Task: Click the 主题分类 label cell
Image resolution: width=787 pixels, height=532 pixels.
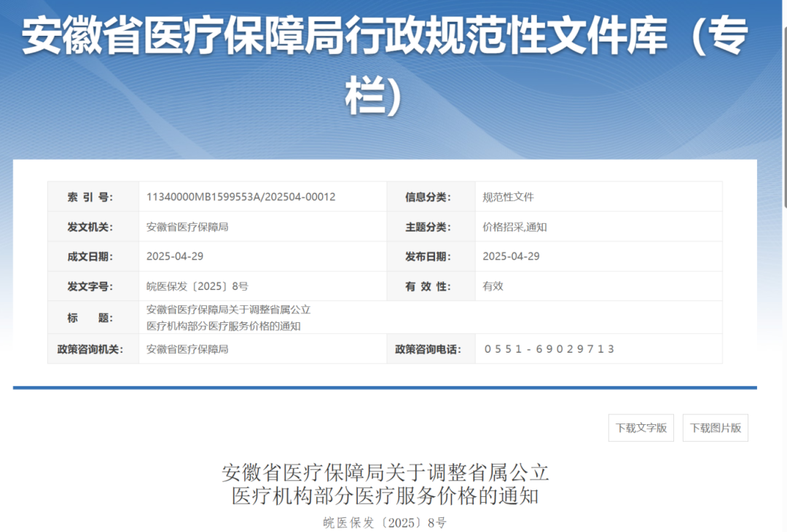Action: coord(431,227)
